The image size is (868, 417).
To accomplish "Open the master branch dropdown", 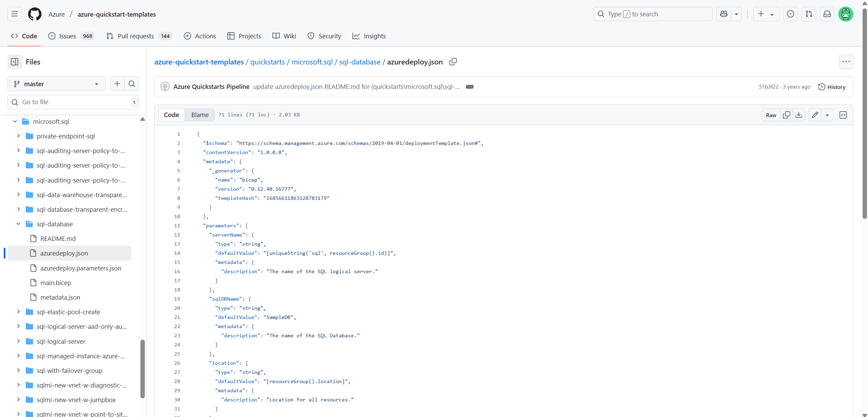I will tap(57, 84).
